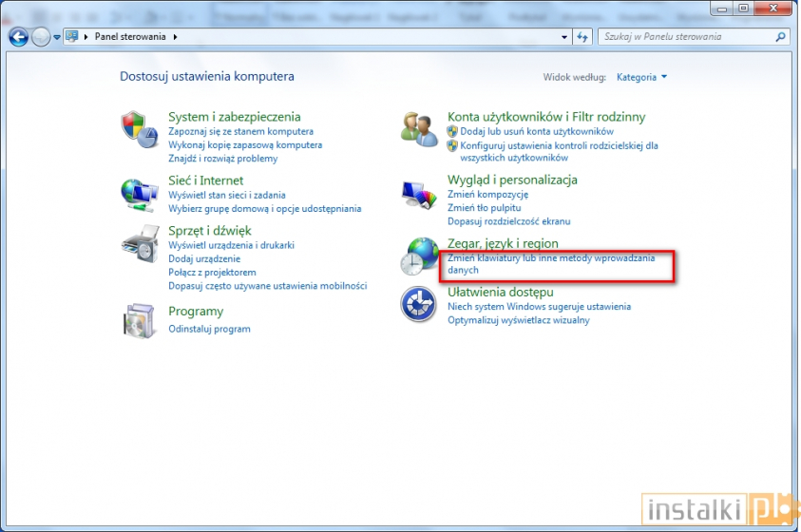Screen dimensions: 801x532
Task: Click the Zegar, język i region icon
Action: coord(419,256)
